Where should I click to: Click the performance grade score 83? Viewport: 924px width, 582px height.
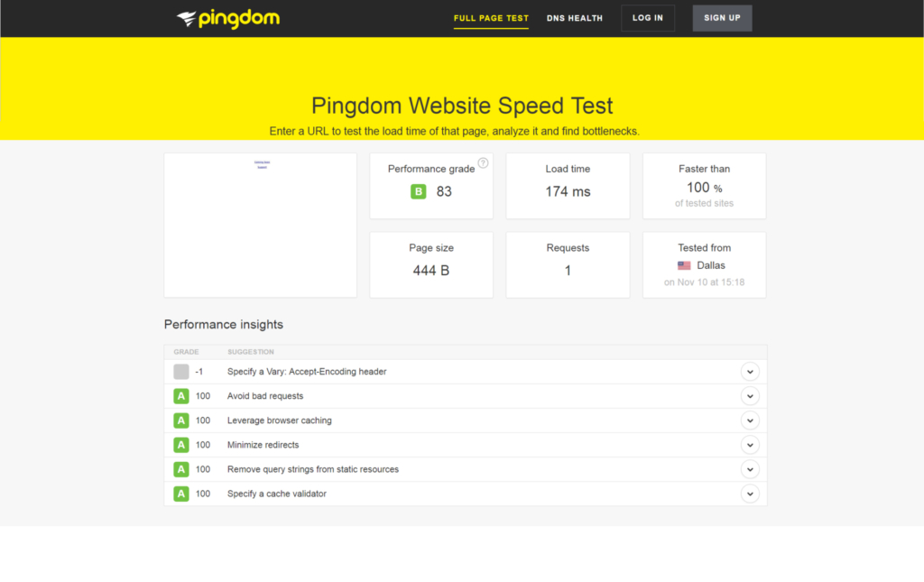[444, 191]
